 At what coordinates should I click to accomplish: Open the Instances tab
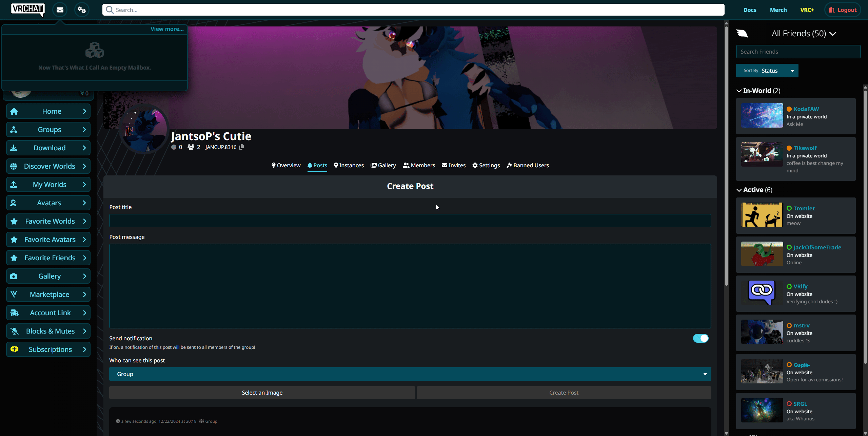[x=349, y=165]
